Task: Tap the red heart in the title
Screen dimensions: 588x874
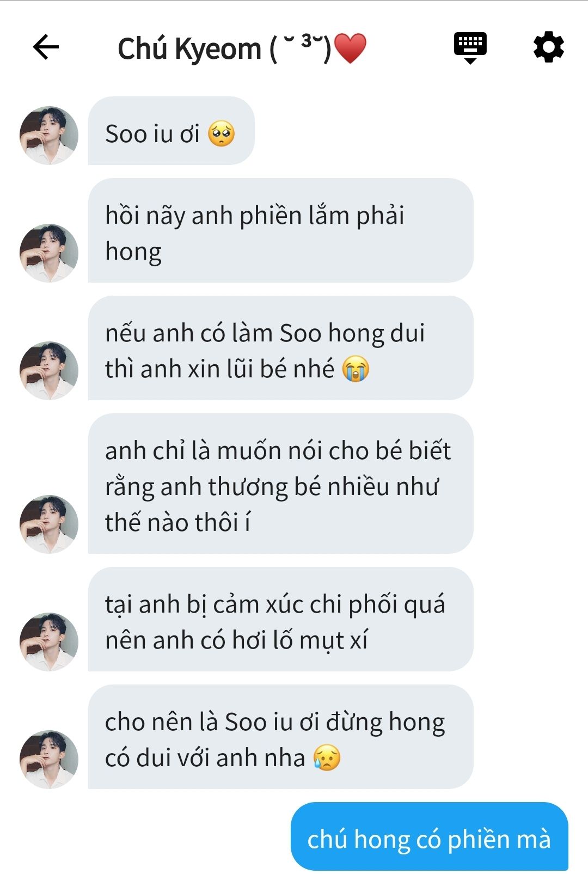Action: (x=350, y=48)
